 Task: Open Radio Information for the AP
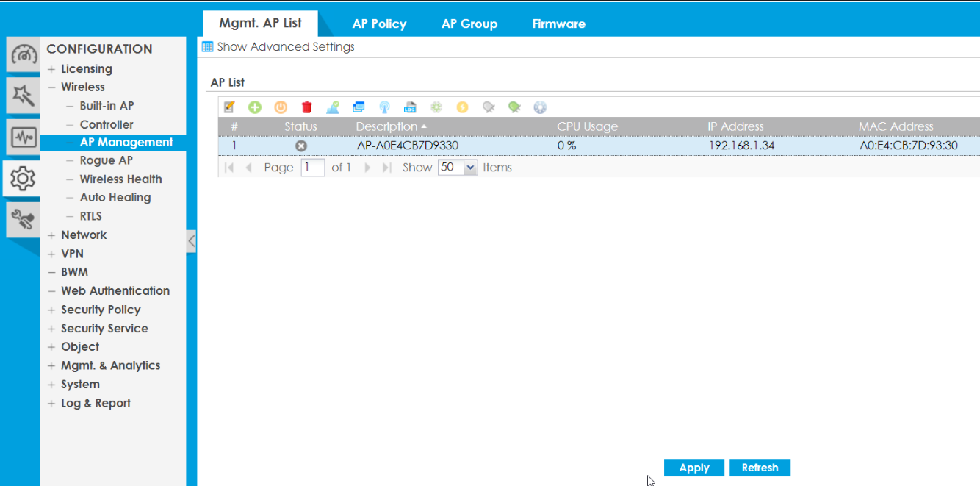coord(384,107)
